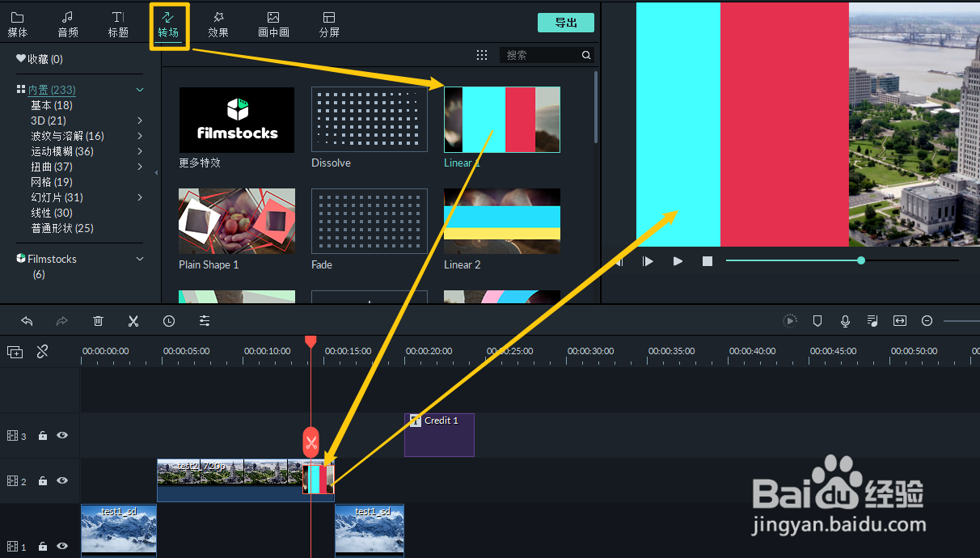Add a marker using the flag icon

[x=817, y=320]
